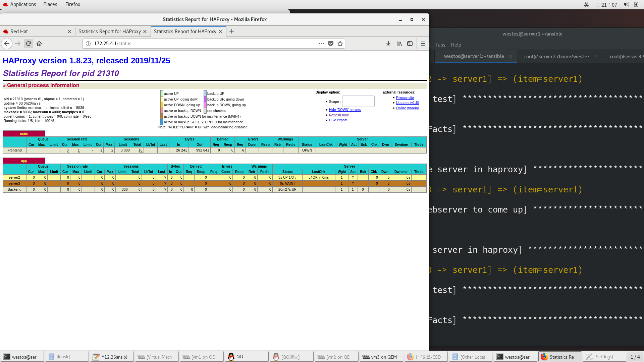Close the root@server2 terminal tab

[596, 56]
